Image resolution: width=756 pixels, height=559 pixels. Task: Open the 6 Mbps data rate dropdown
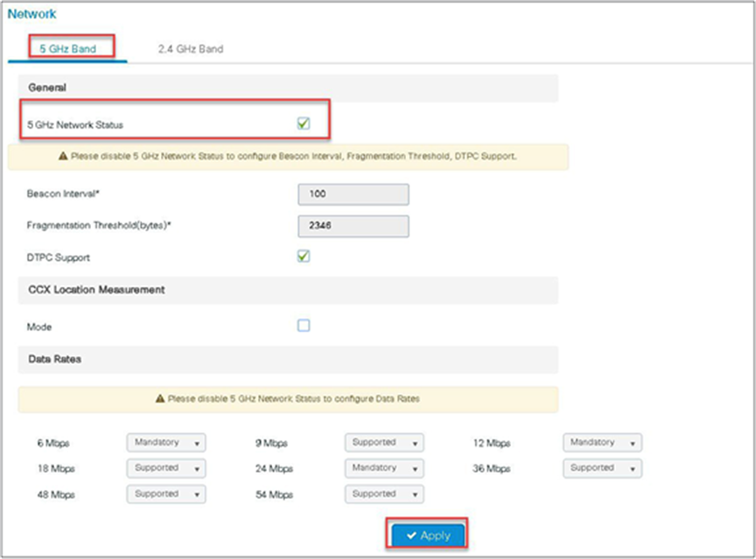pos(166,443)
